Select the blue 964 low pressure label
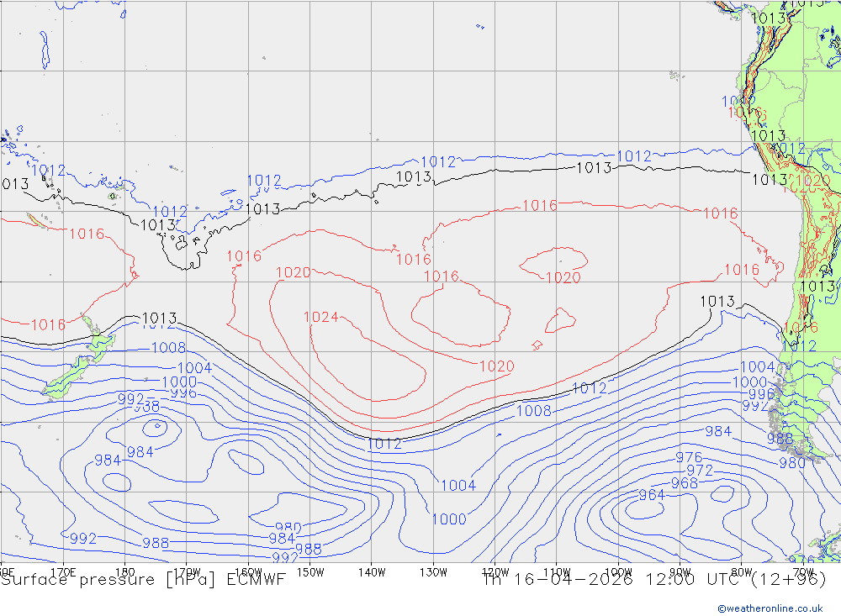Image resolution: width=841 pixels, height=616 pixels. point(652,495)
